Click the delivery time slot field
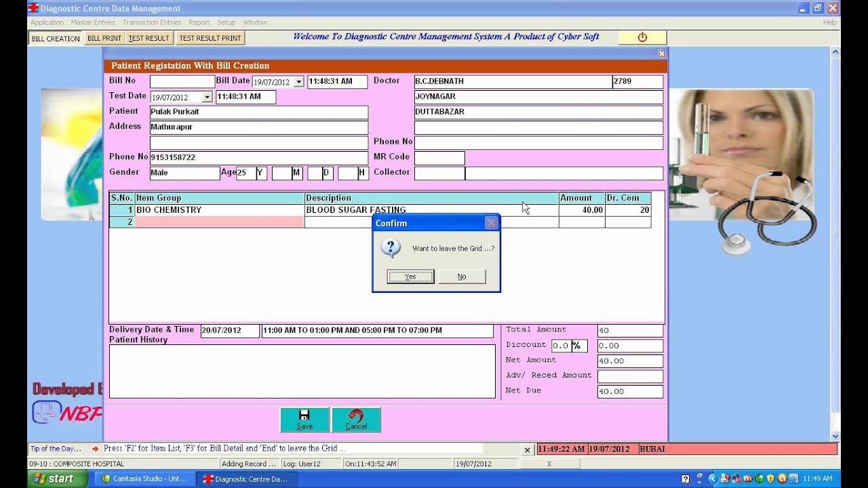The width and height of the screenshot is (868, 488). tap(378, 331)
